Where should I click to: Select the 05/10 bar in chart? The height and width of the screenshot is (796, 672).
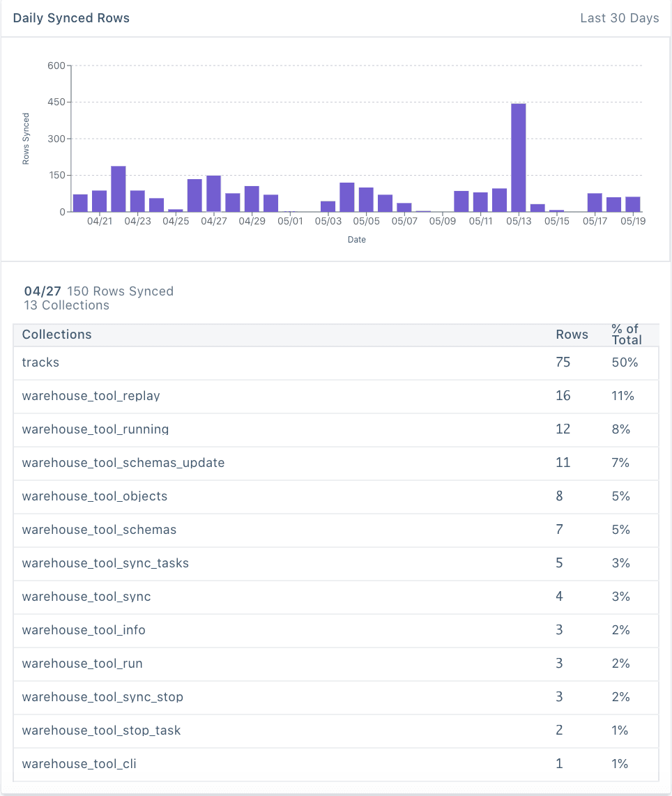click(461, 201)
